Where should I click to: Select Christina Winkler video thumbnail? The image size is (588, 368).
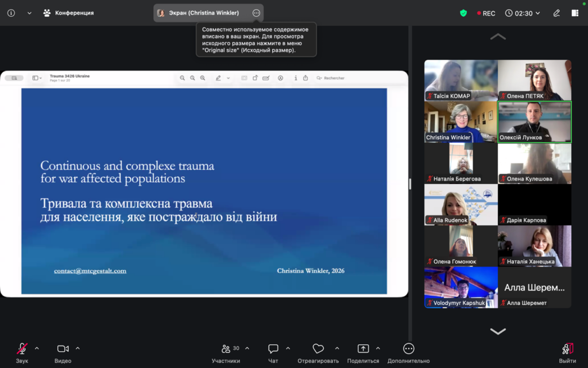tap(461, 121)
